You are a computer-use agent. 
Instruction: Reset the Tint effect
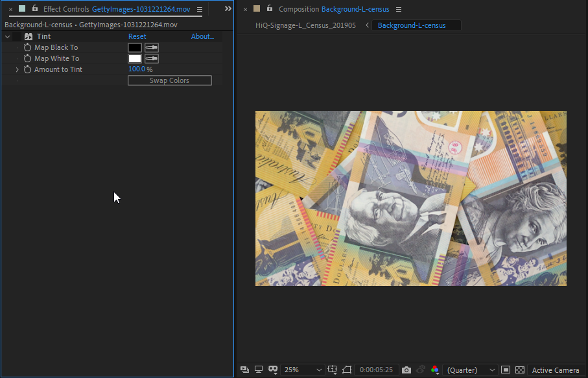tap(137, 36)
